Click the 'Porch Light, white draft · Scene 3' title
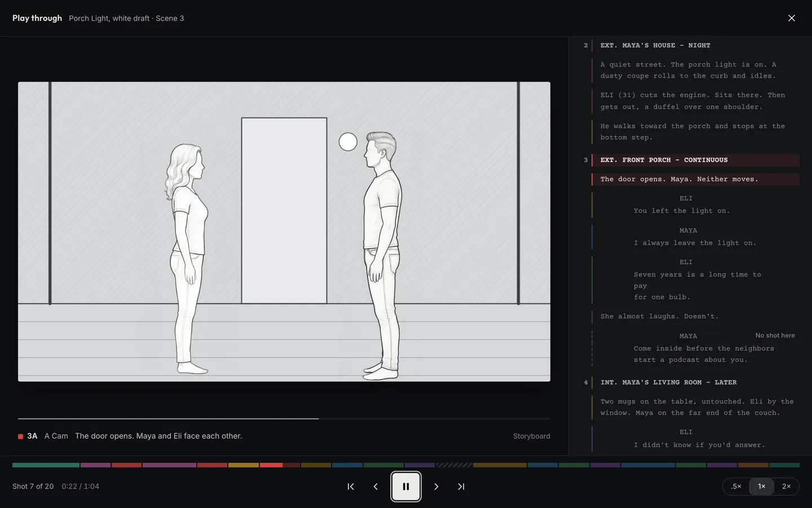Viewport: 812px width, 508px height. click(126, 18)
